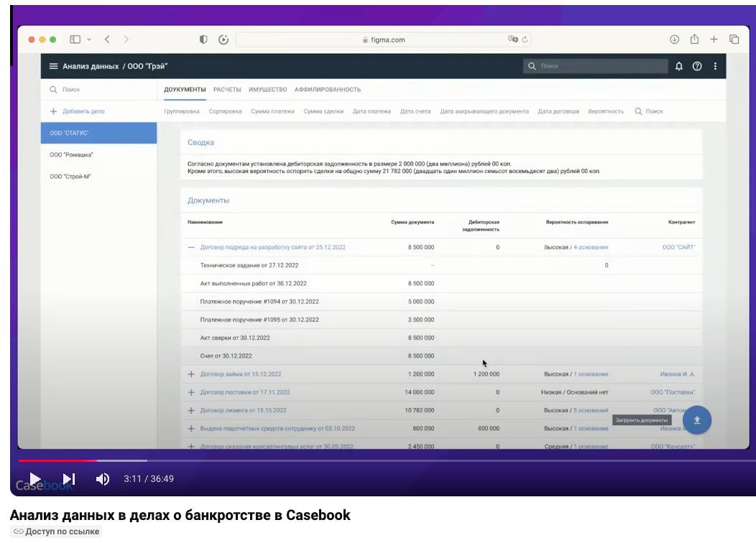Click the circular icon beside privacy shield

tap(223, 40)
